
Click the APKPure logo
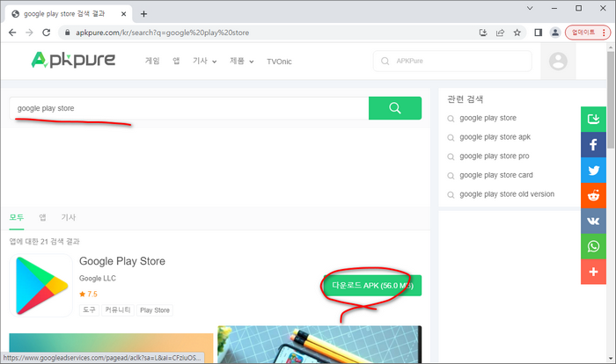point(73,60)
